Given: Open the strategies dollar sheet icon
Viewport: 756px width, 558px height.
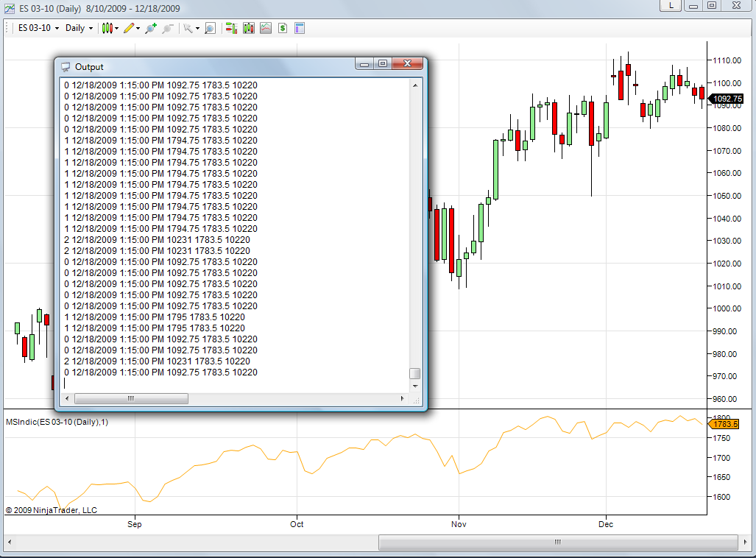Looking at the screenshot, I should point(283,28).
